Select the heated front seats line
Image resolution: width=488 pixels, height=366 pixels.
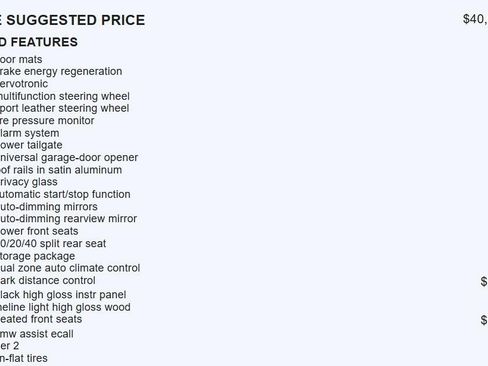(x=41, y=319)
